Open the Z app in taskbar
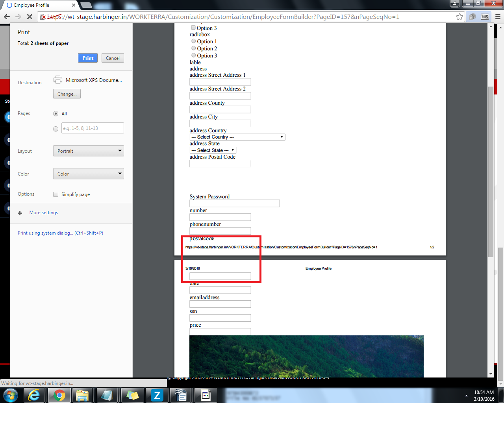This screenshot has width=504, height=433. pos(157,395)
